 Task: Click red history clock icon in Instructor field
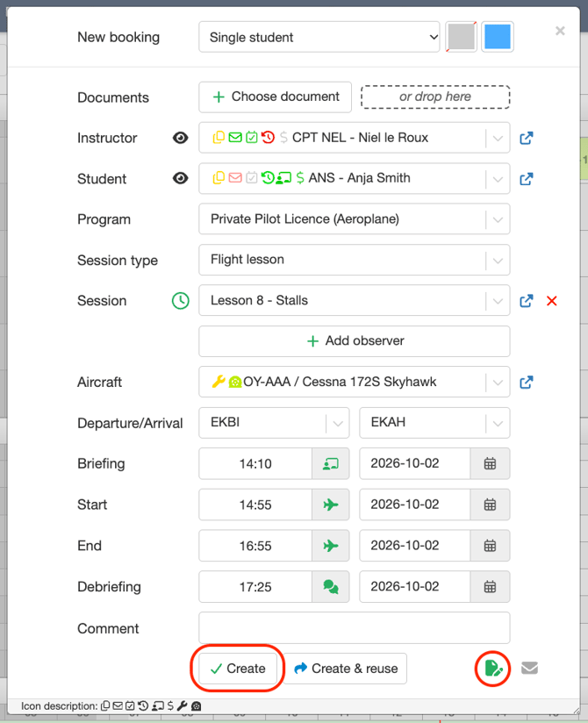[268, 138]
